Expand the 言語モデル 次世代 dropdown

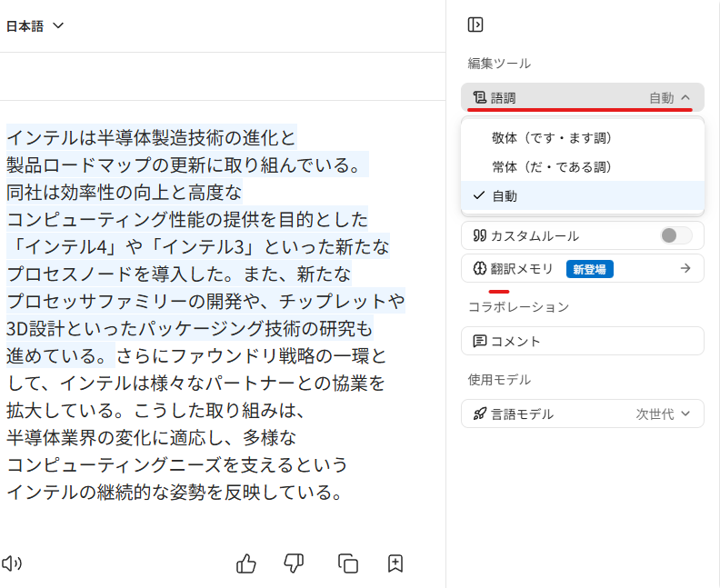[668, 414]
